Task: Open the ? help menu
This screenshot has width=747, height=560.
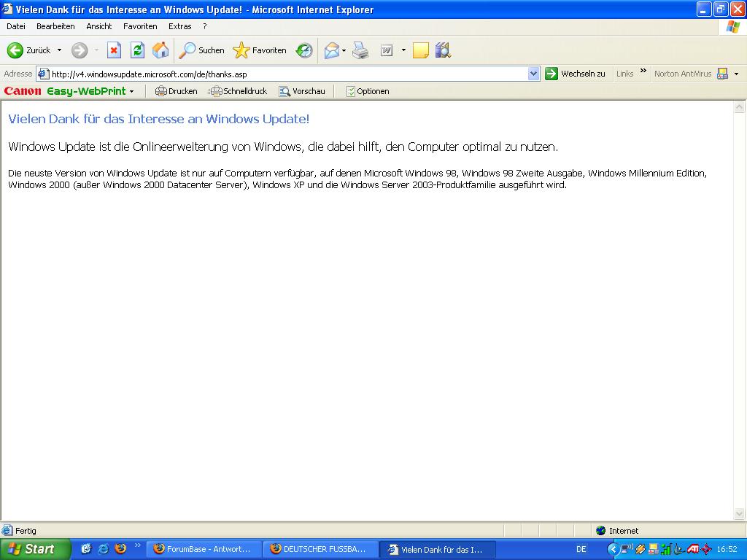Action: pos(205,26)
